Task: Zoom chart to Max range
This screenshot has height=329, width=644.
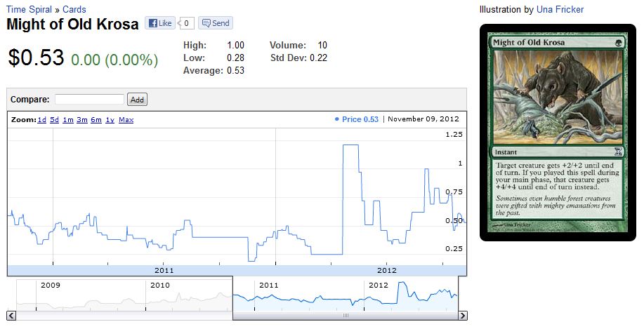Action: pyautogui.click(x=126, y=120)
